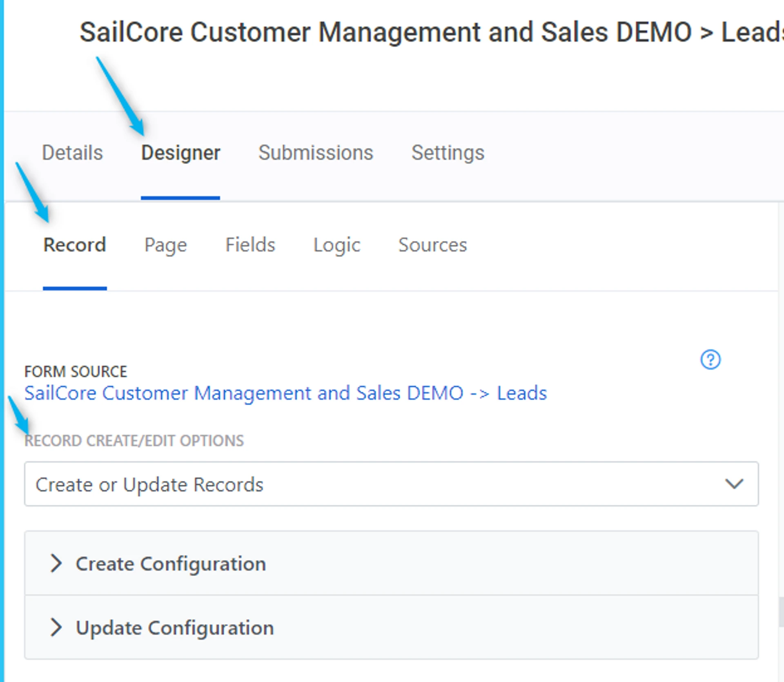The height and width of the screenshot is (682, 784).
Task: Open the Logic sub-tab
Action: pyautogui.click(x=336, y=245)
